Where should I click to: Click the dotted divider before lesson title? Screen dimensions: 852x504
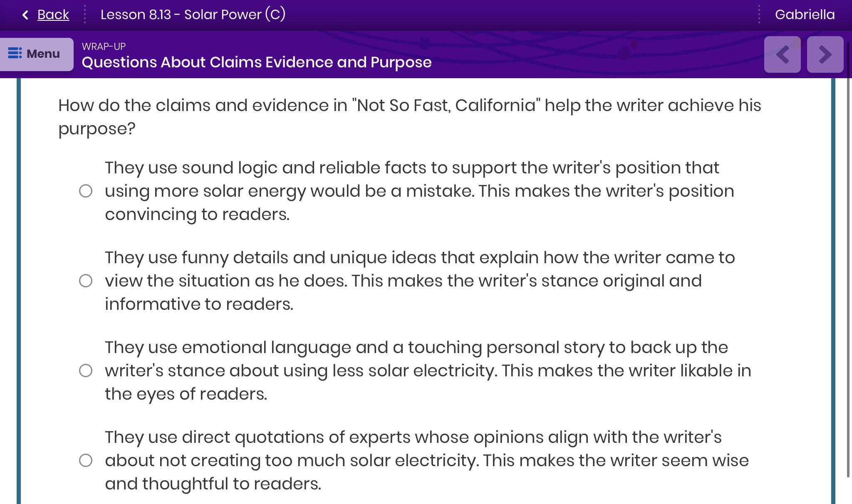pyautogui.click(x=85, y=15)
